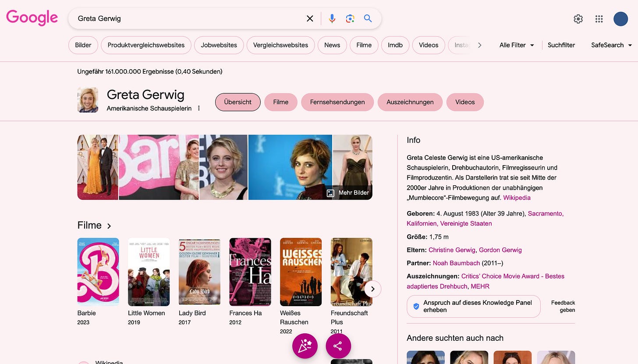Select the News chip
The height and width of the screenshot is (364, 638).
pyautogui.click(x=332, y=45)
